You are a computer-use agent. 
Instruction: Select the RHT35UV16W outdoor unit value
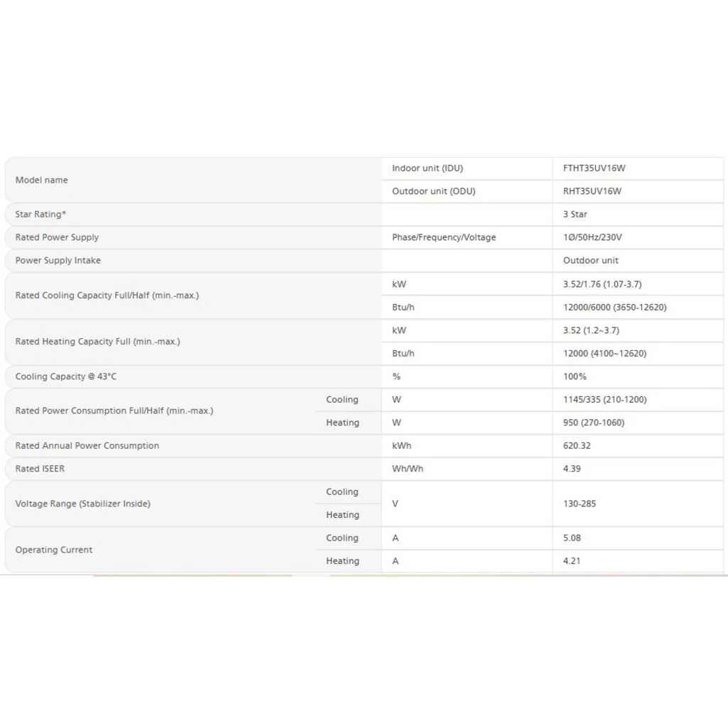(x=592, y=191)
